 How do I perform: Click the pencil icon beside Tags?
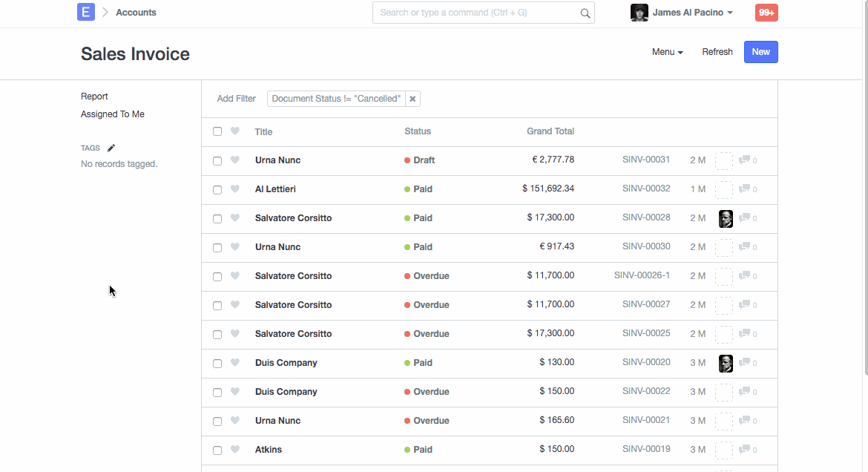click(x=111, y=148)
